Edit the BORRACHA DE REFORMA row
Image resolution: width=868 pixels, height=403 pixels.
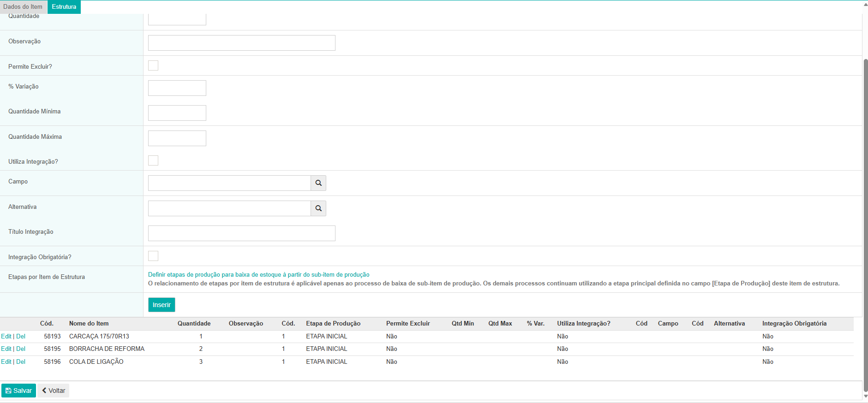[6, 349]
